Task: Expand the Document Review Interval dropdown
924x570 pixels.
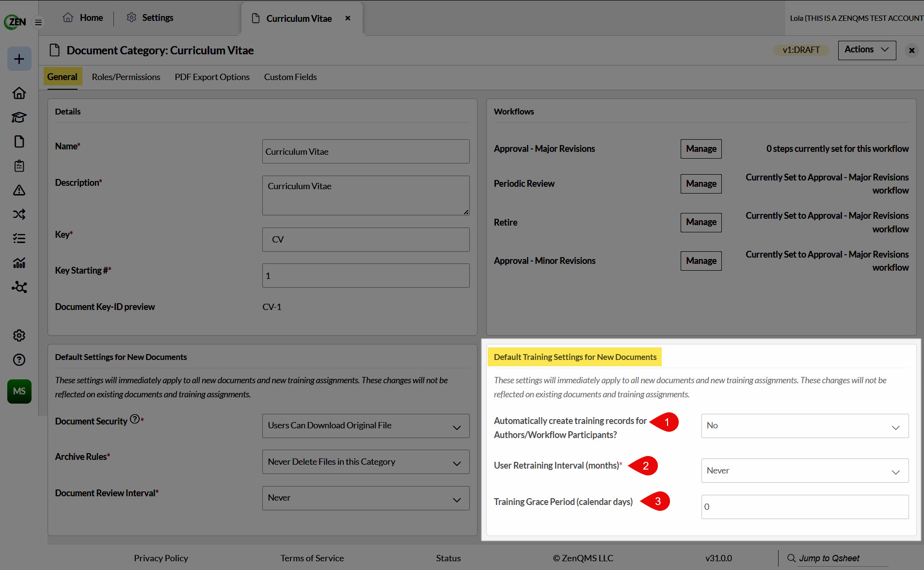Action: tap(366, 498)
